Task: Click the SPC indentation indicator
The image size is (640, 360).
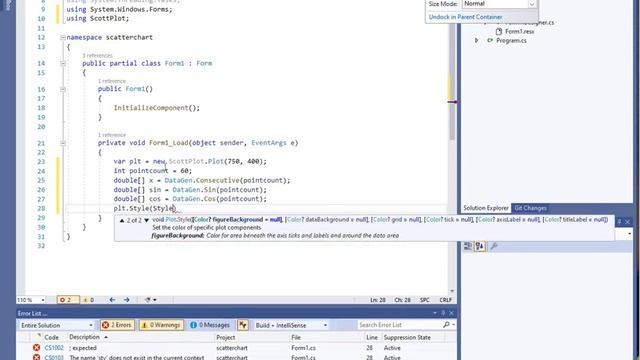Action: [424, 300]
